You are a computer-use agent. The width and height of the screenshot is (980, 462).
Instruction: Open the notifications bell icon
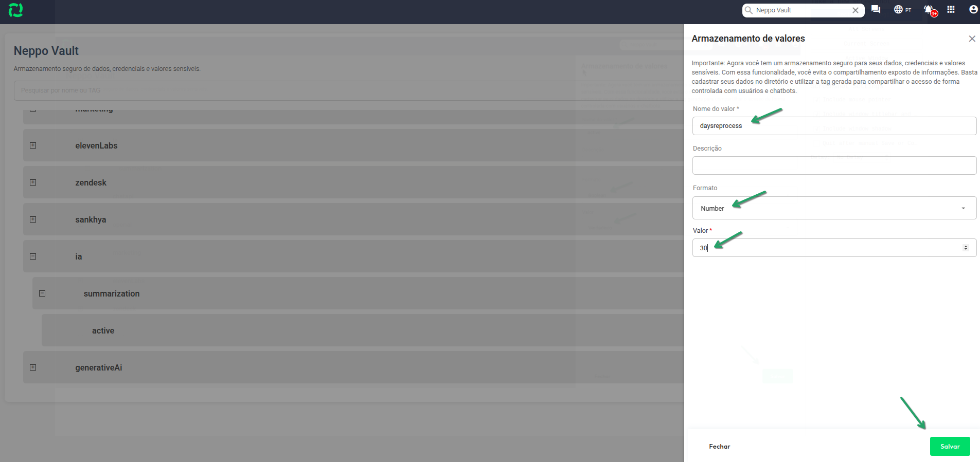(x=929, y=10)
